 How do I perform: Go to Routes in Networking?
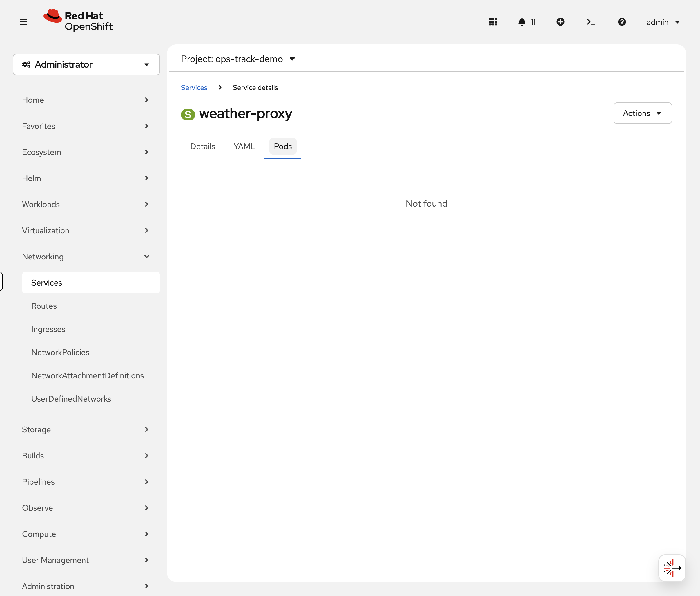coord(44,306)
